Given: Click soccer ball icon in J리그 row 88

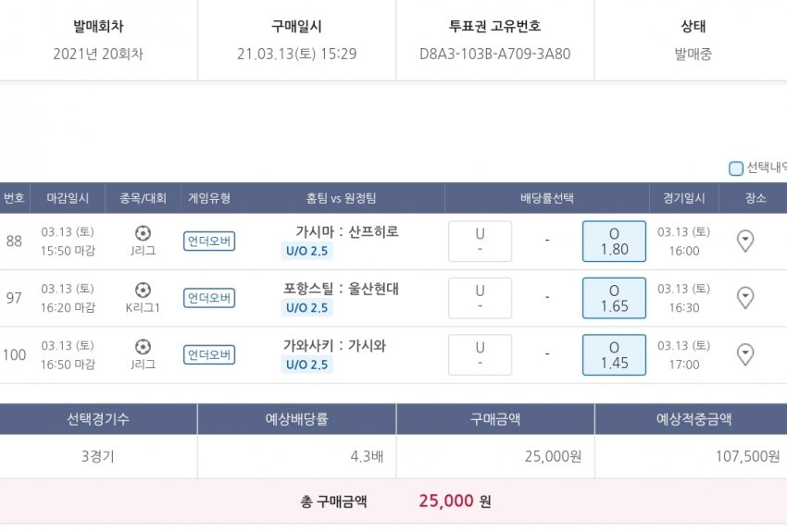Looking at the screenshot, I should tap(143, 233).
